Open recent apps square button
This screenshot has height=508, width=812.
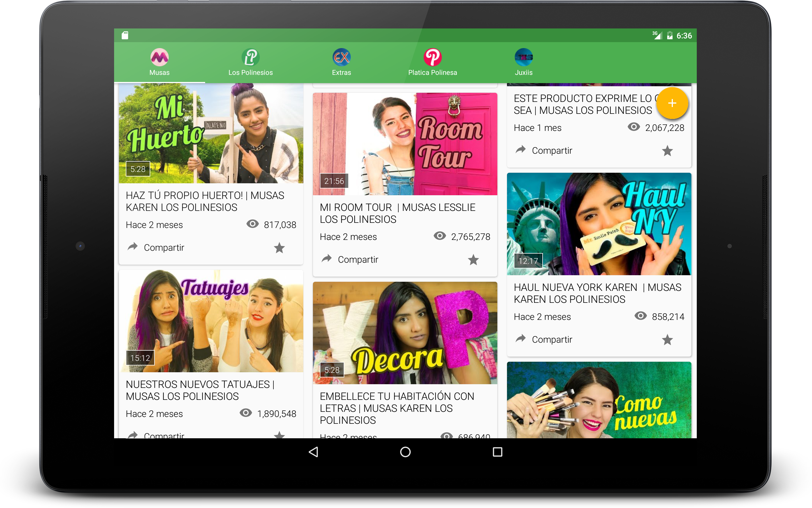pos(497,452)
